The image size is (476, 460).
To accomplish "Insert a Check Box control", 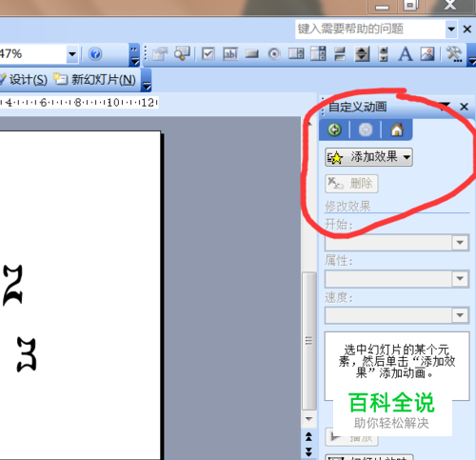I will point(208,54).
